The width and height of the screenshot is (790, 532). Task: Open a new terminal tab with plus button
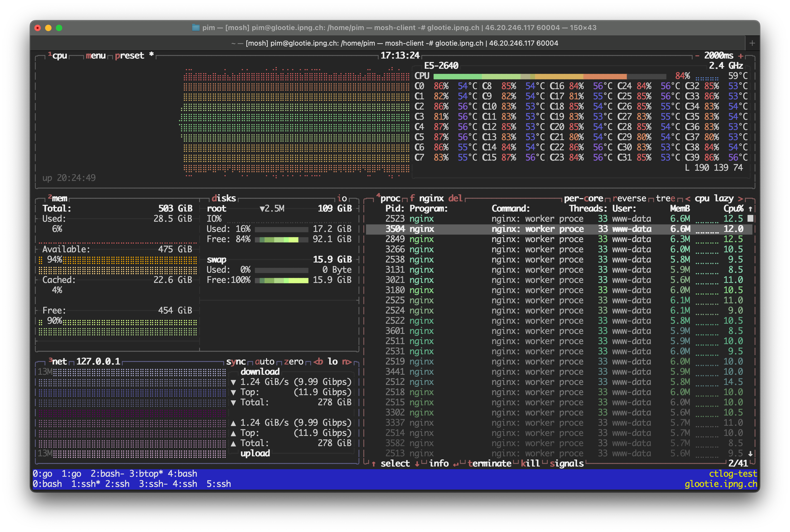point(752,43)
